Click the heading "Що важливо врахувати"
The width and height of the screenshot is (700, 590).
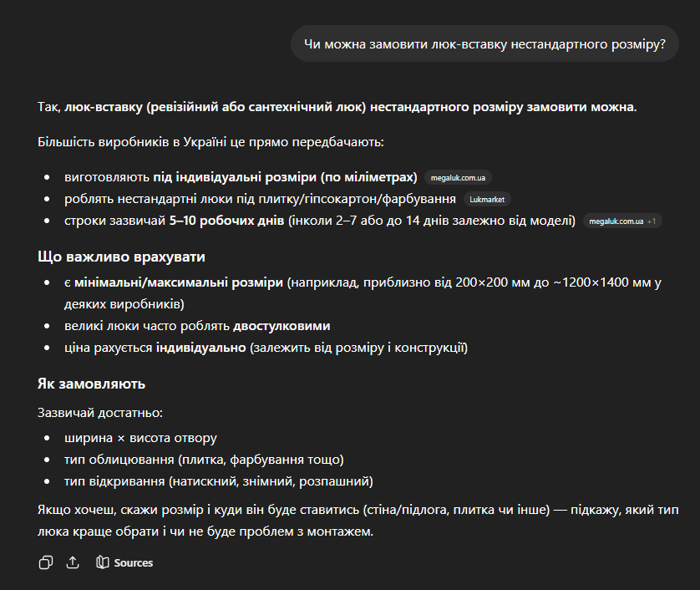click(x=121, y=257)
